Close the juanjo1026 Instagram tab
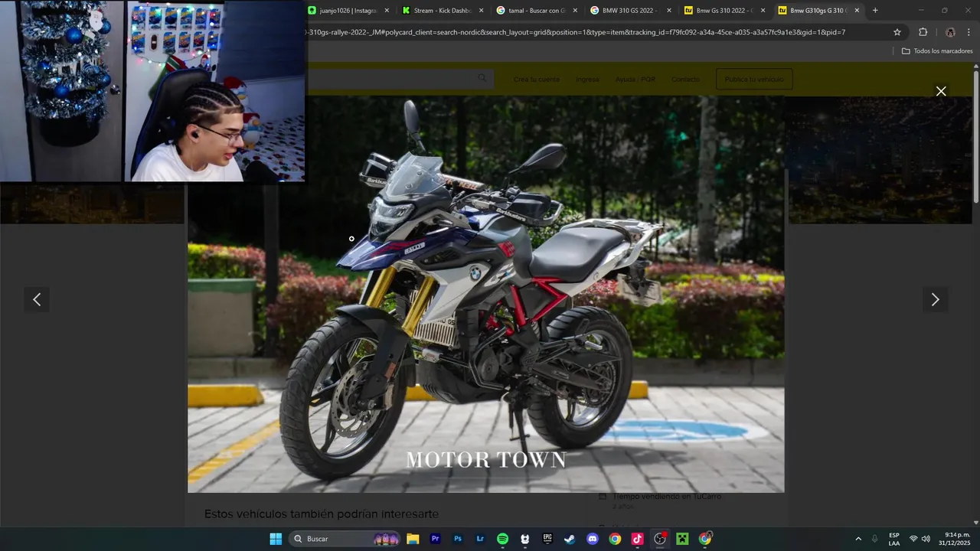This screenshot has width=980, height=551. [387, 11]
